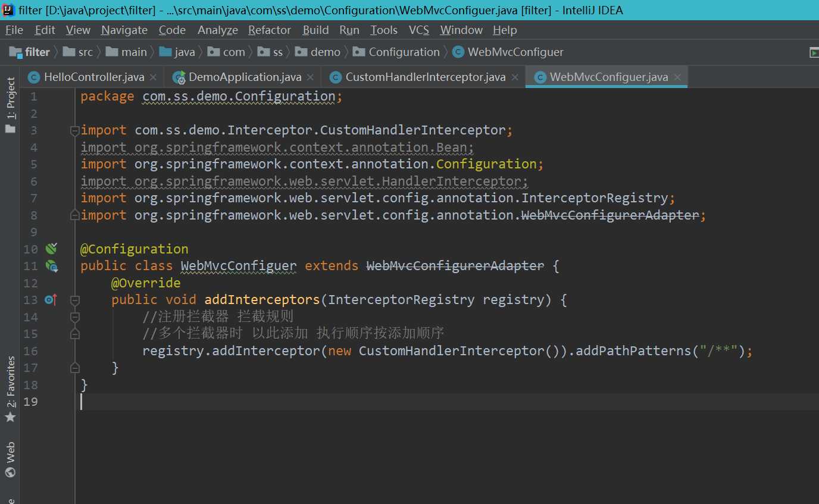Screen dimensions: 819x504
Task: Open the Navigate menu
Action: click(x=124, y=30)
